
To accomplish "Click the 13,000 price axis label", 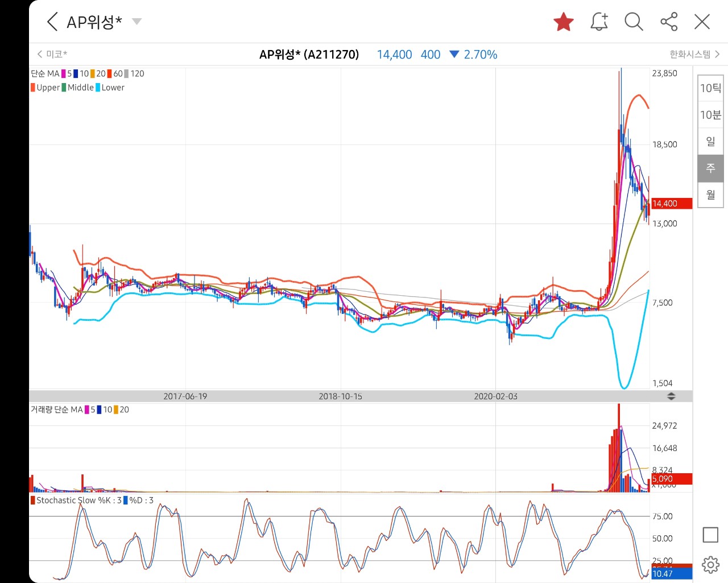I will 664,224.
